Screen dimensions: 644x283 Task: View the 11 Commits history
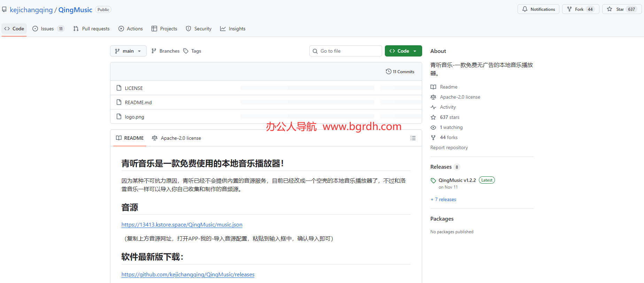pos(400,71)
